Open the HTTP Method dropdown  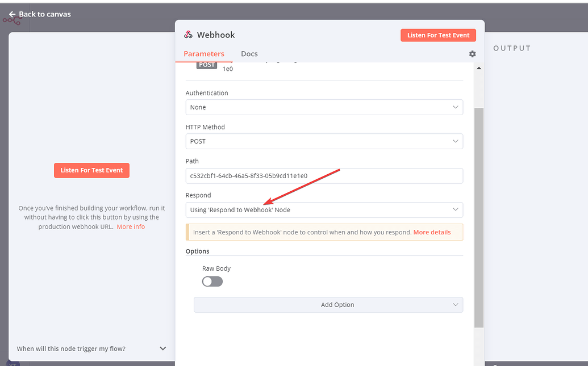(x=324, y=141)
